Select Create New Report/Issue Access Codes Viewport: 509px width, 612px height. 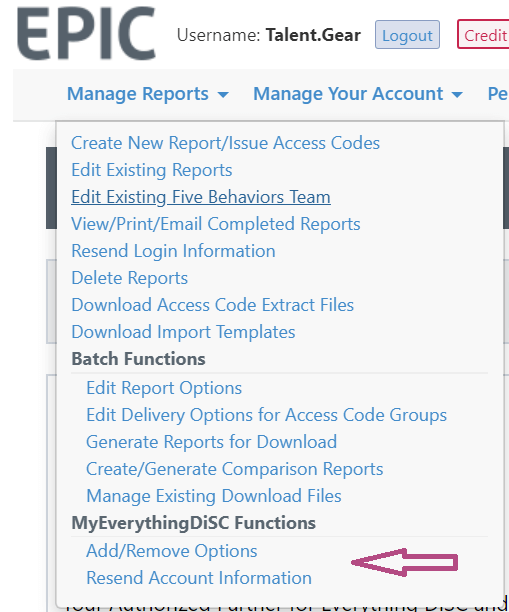coord(225,143)
